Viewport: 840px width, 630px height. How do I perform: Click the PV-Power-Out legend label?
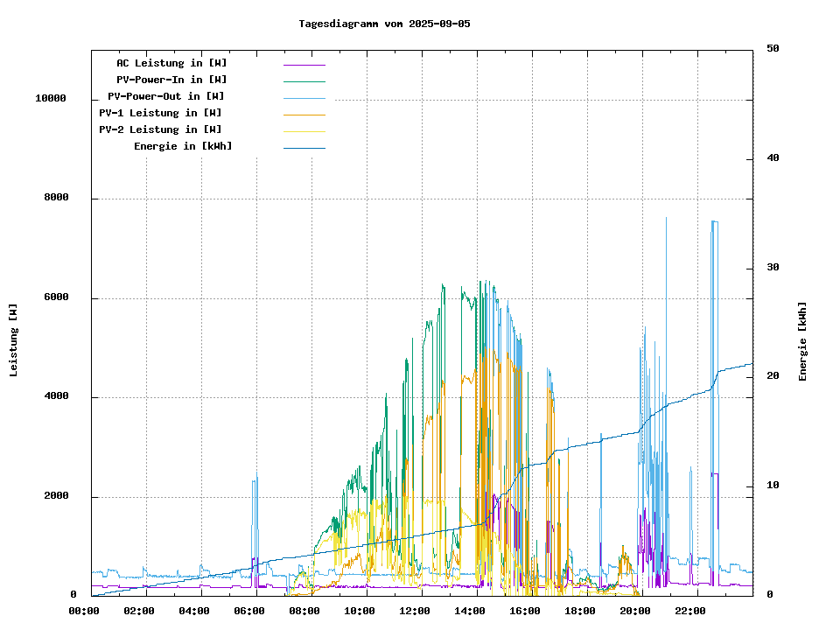click(x=165, y=96)
